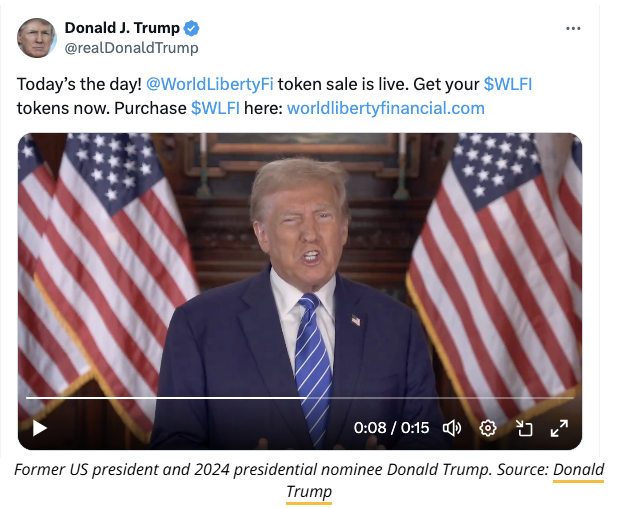621x508 pixels.
Task: Mute the video volume speaker icon
Action: tap(452, 428)
